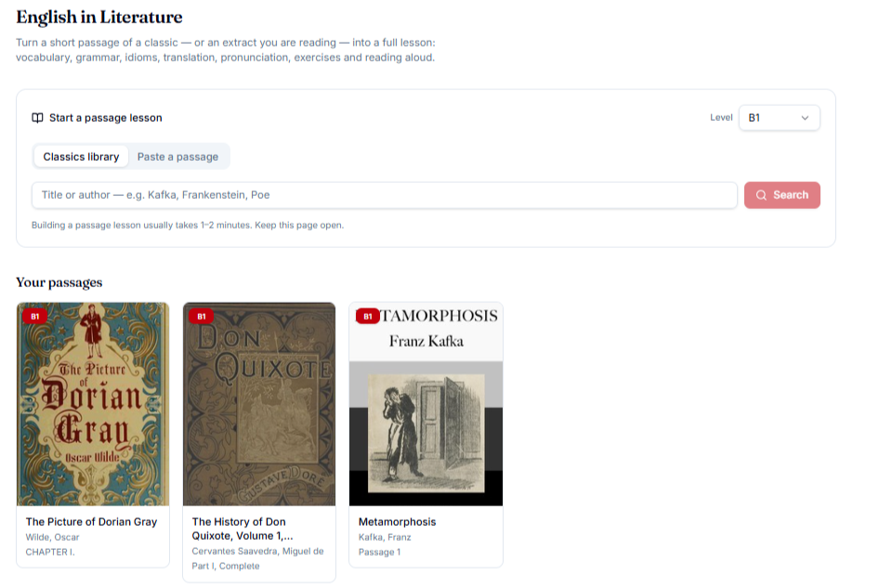Focus the Title or author search field
The width and height of the screenshot is (879, 588).
[385, 195]
